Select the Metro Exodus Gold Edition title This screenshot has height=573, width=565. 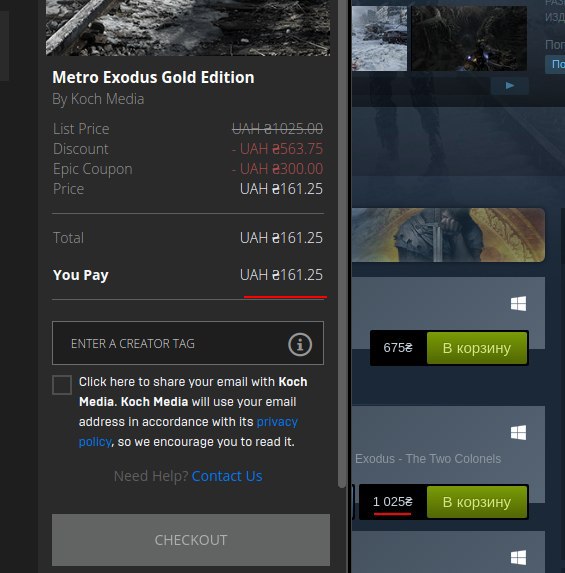(x=153, y=77)
